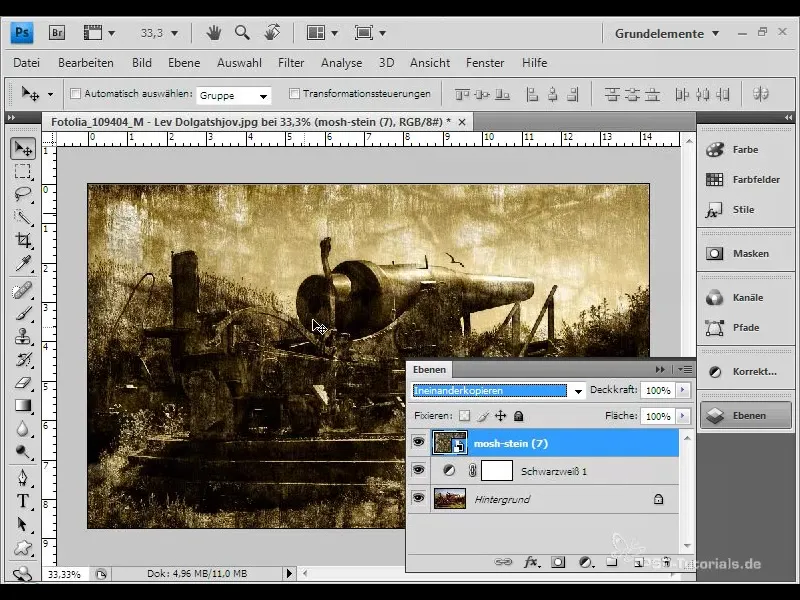Select the Path Selection tool
Viewport: 800px width, 600px height.
(23, 524)
